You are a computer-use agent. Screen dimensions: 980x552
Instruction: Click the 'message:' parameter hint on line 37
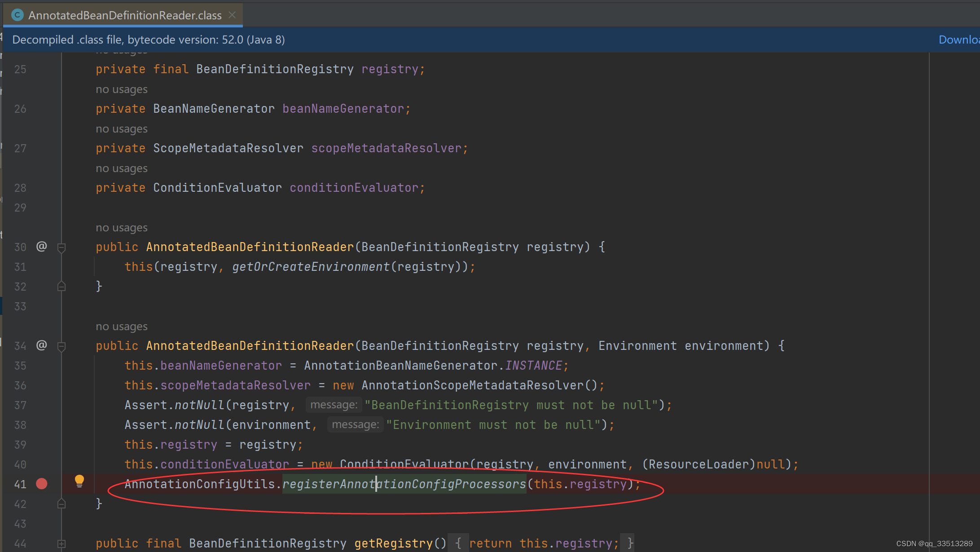pos(334,405)
